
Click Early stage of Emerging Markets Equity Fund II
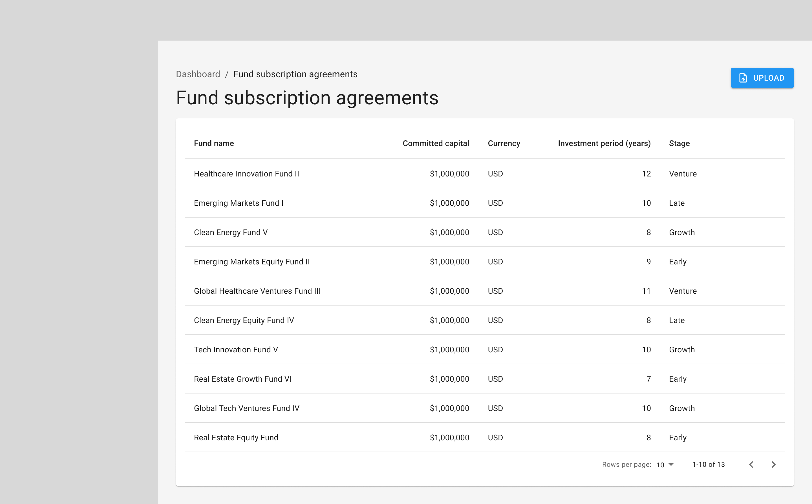click(678, 262)
